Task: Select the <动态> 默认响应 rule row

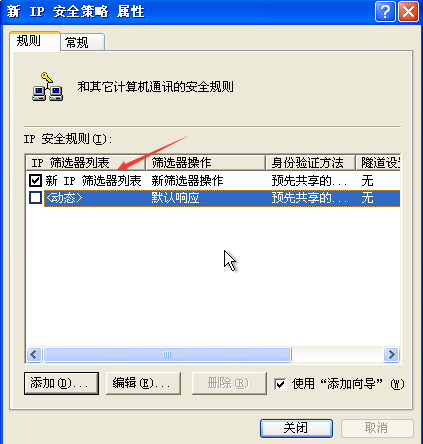Action: click(213, 198)
